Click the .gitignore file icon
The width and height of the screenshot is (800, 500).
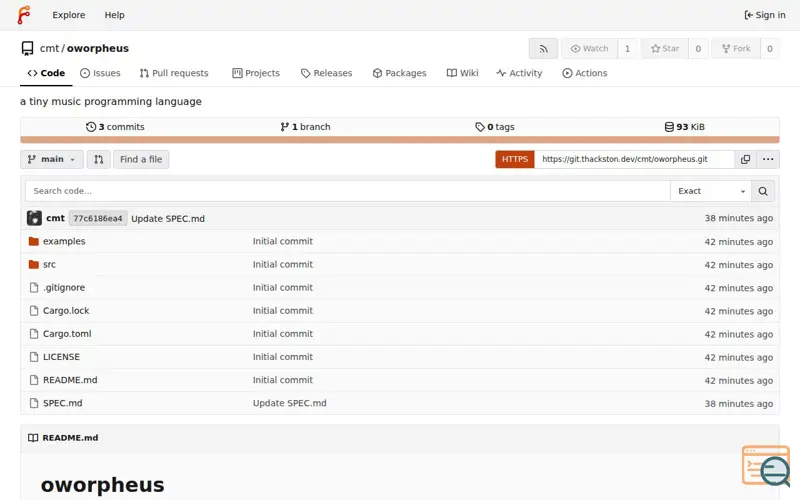coord(34,287)
